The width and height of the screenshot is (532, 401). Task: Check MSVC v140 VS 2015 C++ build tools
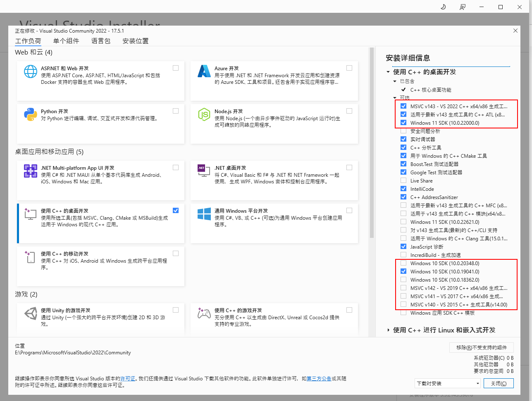click(403, 304)
